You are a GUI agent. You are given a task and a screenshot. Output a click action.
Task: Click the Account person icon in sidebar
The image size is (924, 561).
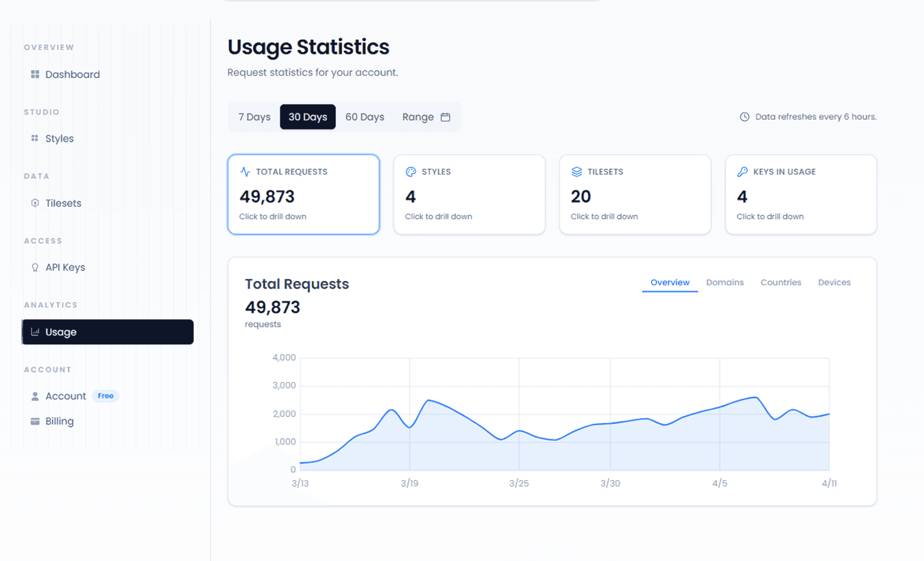[35, 396]
